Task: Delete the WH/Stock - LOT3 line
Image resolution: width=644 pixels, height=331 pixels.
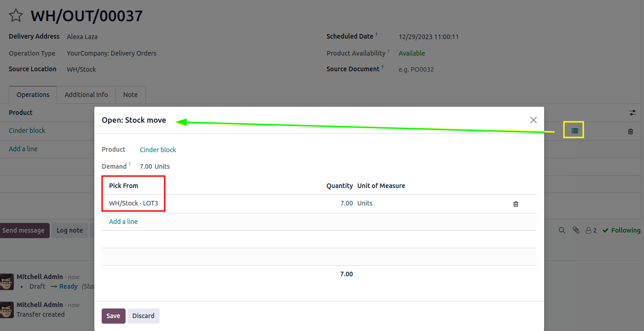Action: pyautogui.click(x=516, y=204)
